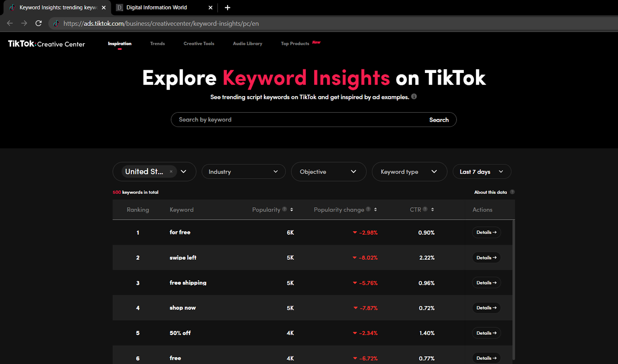Select the Keyword Insights browser tab
Screen dimensions: 618x364
58,7
